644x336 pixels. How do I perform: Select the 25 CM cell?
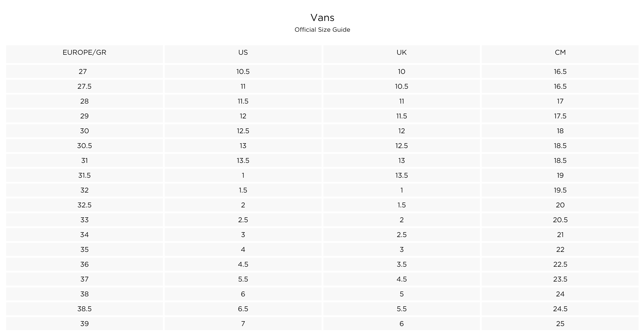pos(560,323)
